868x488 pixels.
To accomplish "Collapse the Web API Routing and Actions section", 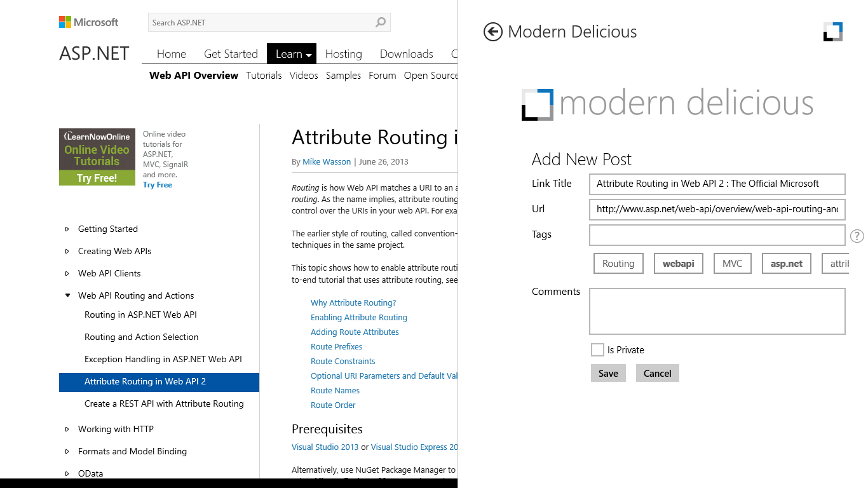I will pos(67,295).
